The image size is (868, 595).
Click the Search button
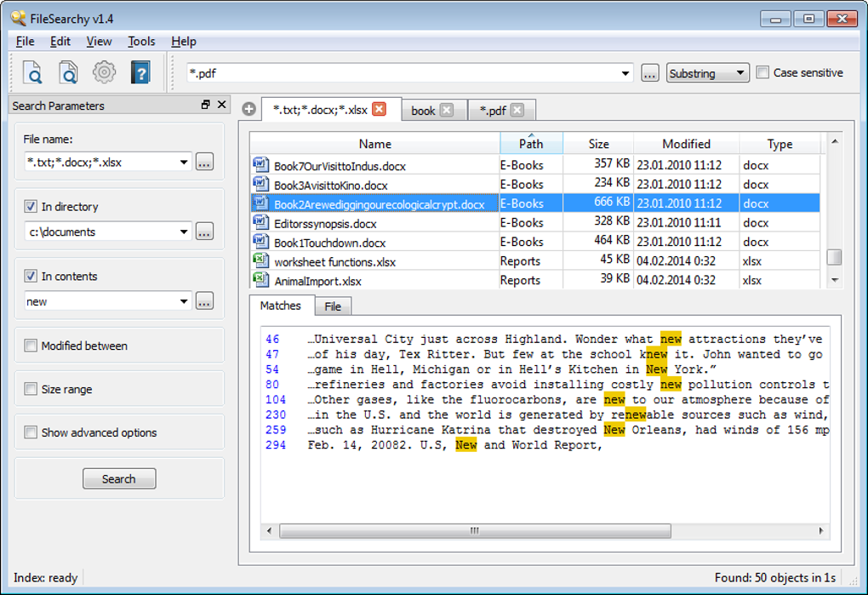click(119, 478)
